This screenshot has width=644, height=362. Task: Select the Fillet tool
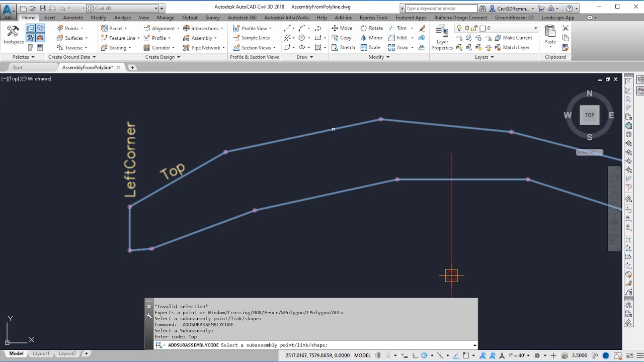click(397, 38)
